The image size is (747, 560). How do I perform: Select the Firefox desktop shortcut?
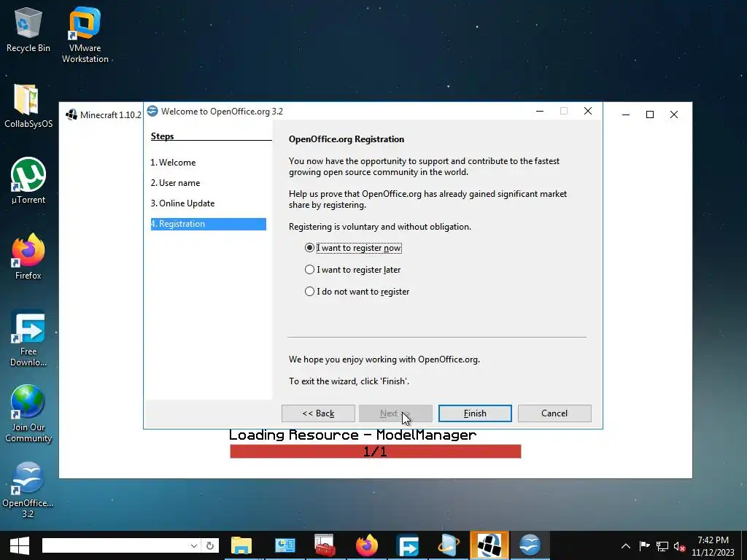[28, 257]
